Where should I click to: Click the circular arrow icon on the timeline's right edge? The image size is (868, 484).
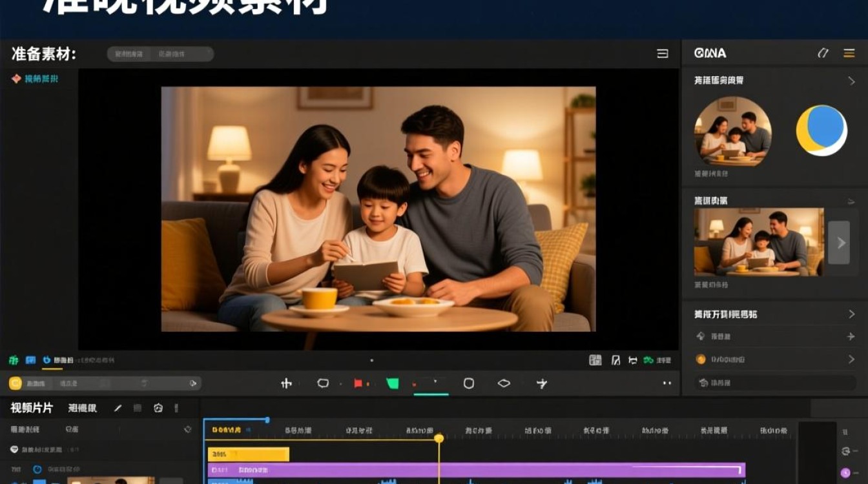846,451
